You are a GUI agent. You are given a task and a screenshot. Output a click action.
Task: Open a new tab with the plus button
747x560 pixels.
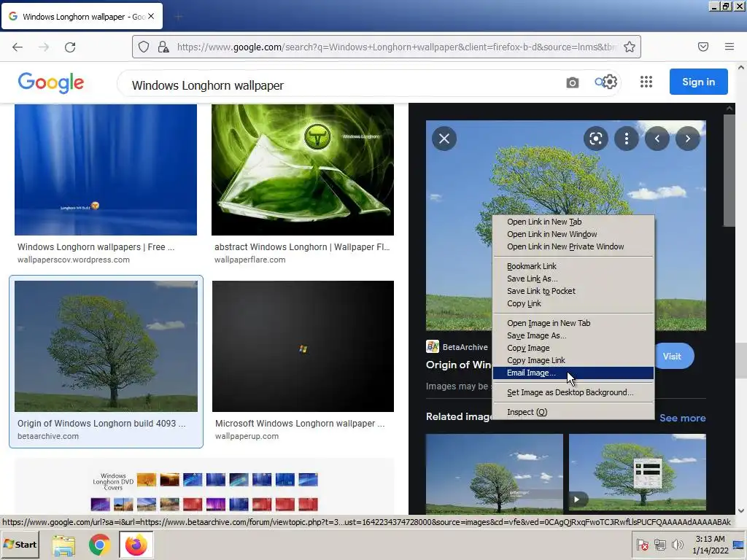click(x=178, y=17)
